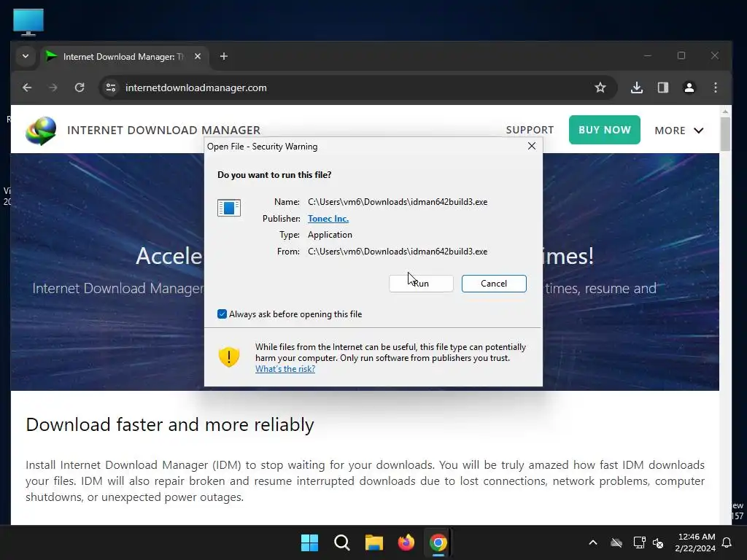Open the Chrome profile avatar menu
The width and height of the screenshot is (747, 560).
[x=689, y=87]
